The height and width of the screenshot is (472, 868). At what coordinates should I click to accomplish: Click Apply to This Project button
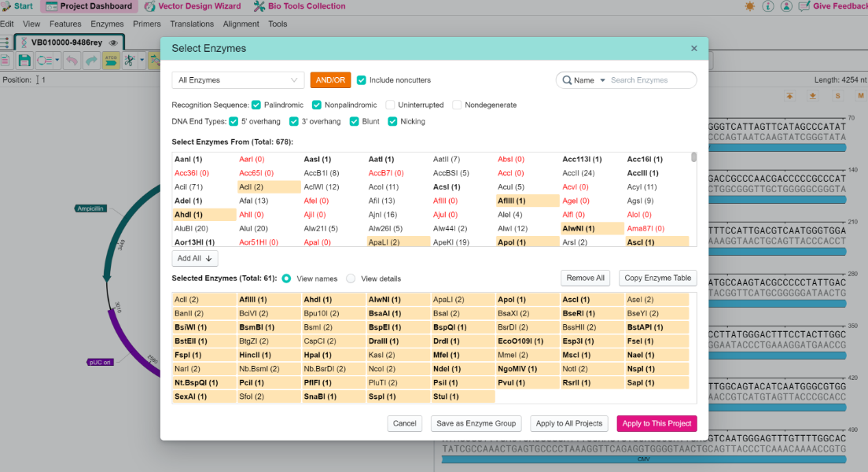(x=657, y=423)
